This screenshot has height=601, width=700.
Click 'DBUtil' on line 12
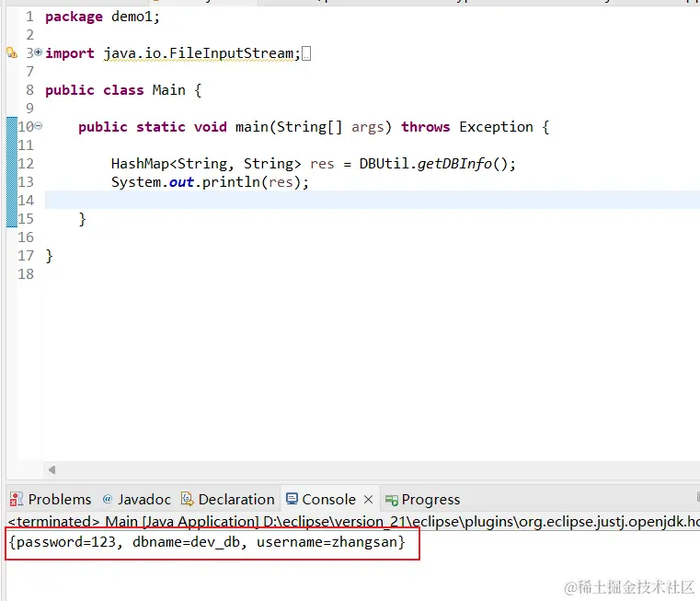coord(384,164)
